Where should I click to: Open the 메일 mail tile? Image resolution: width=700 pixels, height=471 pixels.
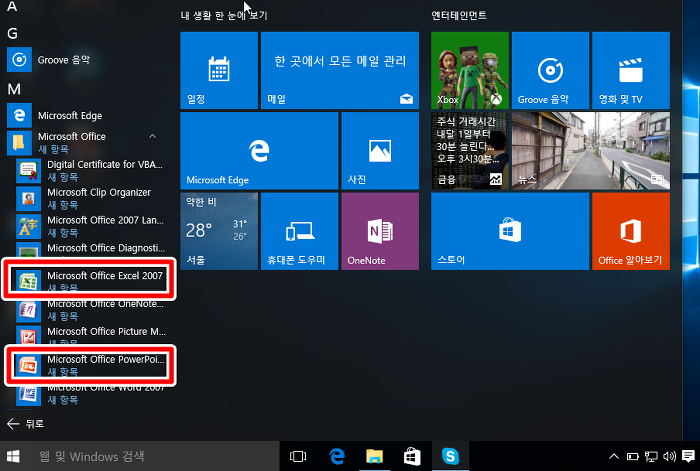[x=340, y=70]
